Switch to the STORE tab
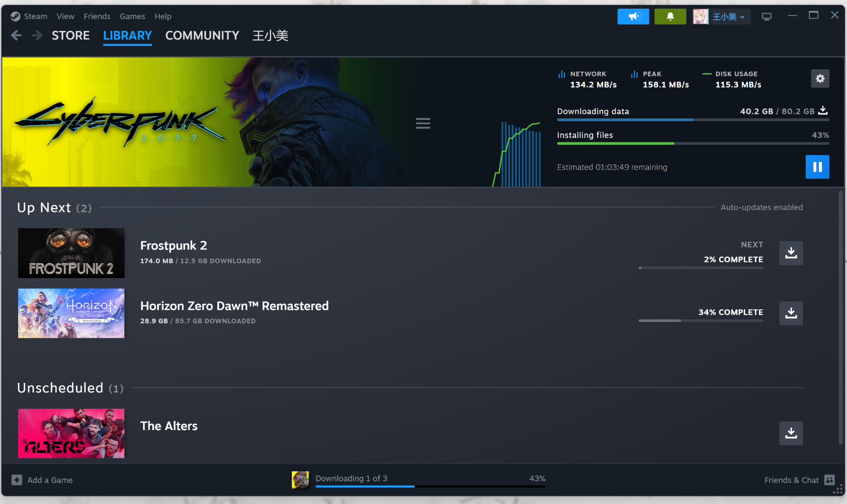 coord(71,35)
